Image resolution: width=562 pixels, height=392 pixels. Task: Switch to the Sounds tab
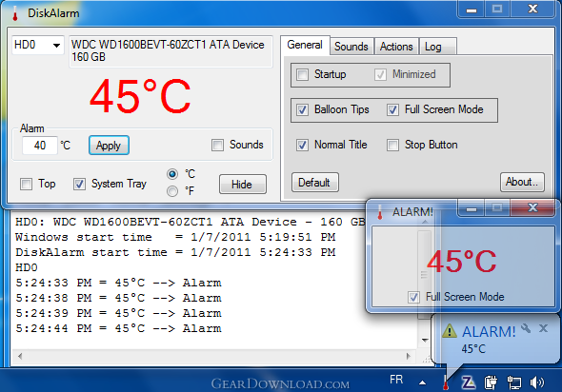coord(351,47)
